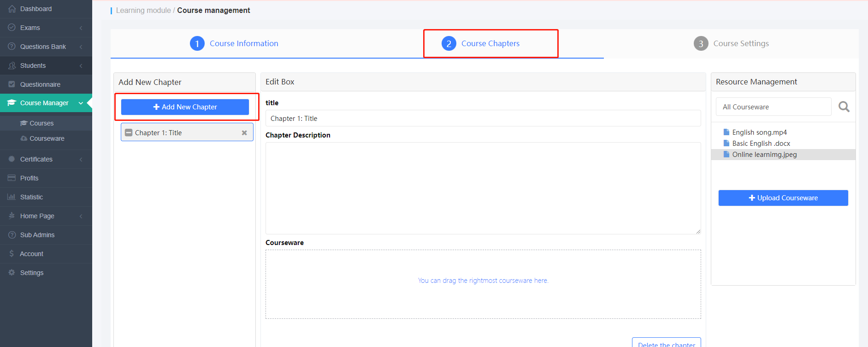Click the Home Page icon in sidebar

coord(12,216)
